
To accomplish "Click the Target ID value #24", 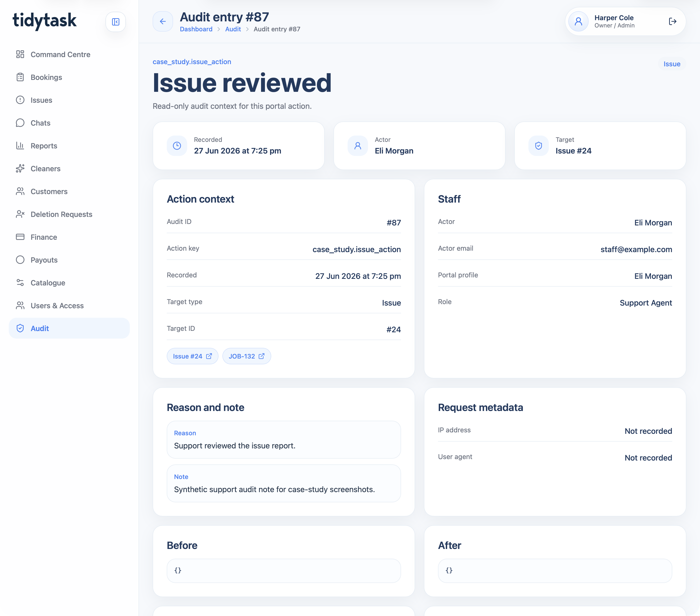I will pos(394,330).
